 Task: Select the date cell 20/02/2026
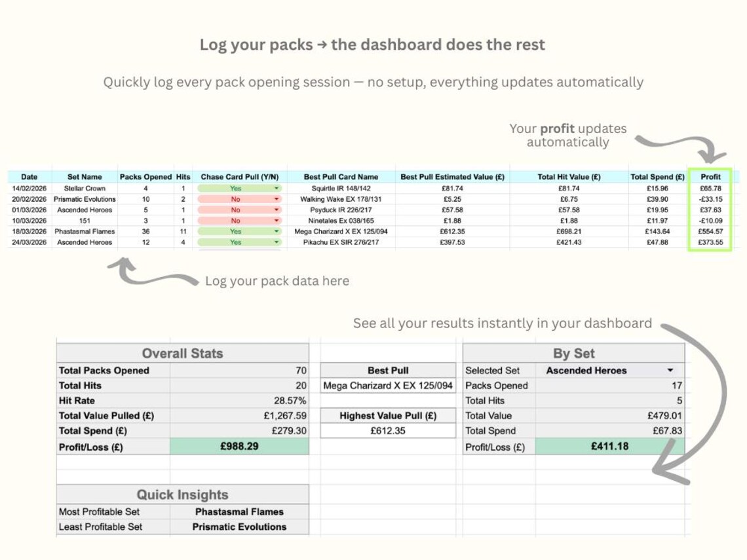click(x=29, y=199)
